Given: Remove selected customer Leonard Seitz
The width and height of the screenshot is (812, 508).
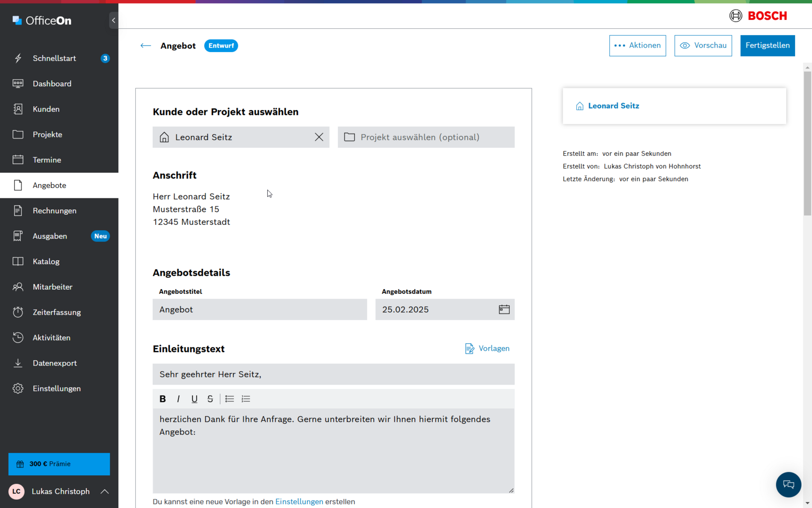Looking at the screenshot, I should pos(319,137).
